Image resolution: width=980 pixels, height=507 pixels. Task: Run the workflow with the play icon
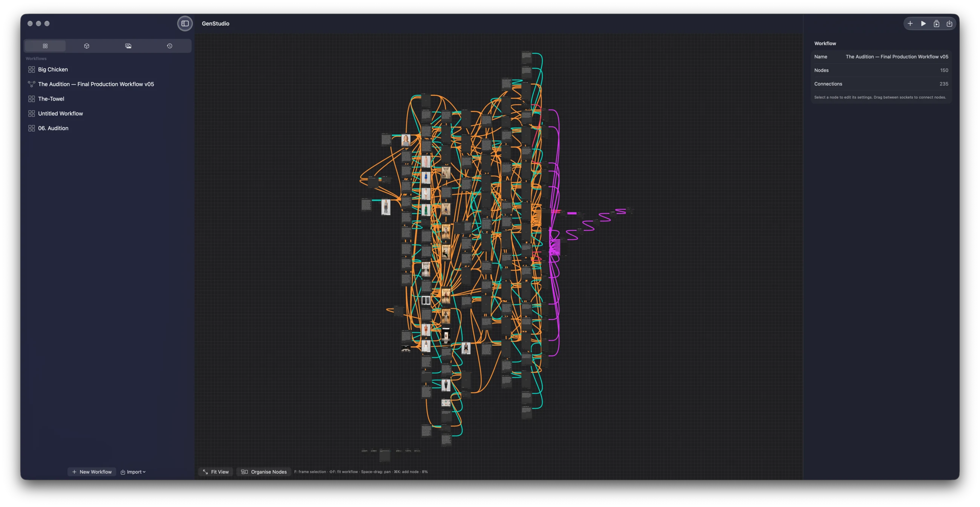click(x=923, y=24)
